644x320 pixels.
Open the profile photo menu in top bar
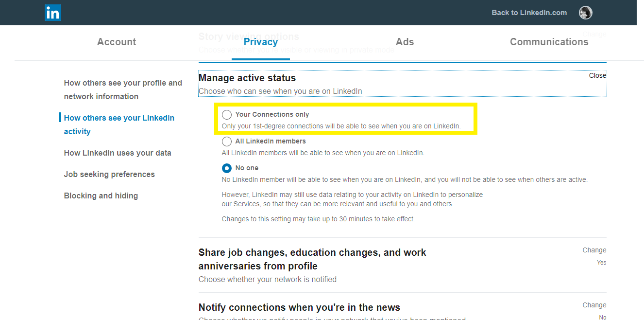[x=585, y=13]
